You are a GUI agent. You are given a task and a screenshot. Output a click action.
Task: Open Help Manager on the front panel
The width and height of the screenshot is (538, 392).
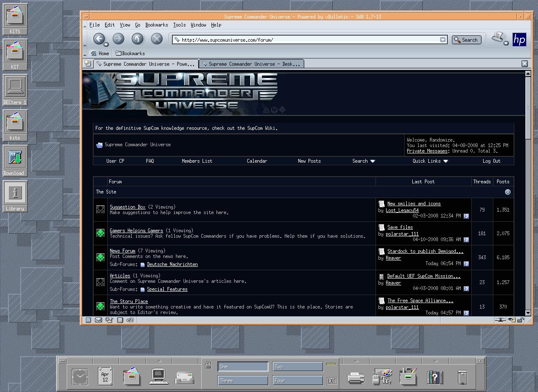coord(435,377)
